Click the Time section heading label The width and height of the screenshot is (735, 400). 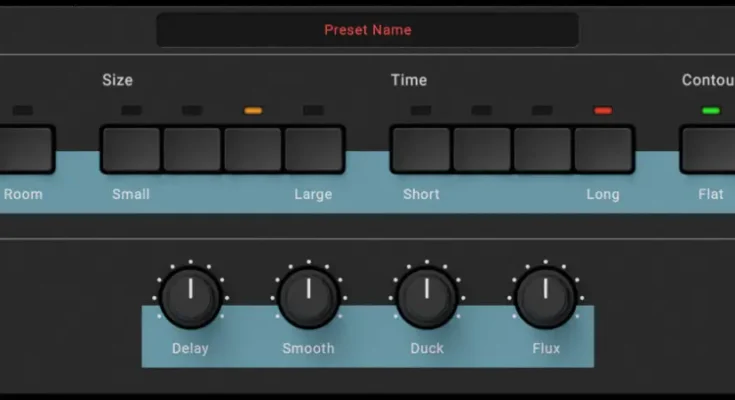click(409, 80)
